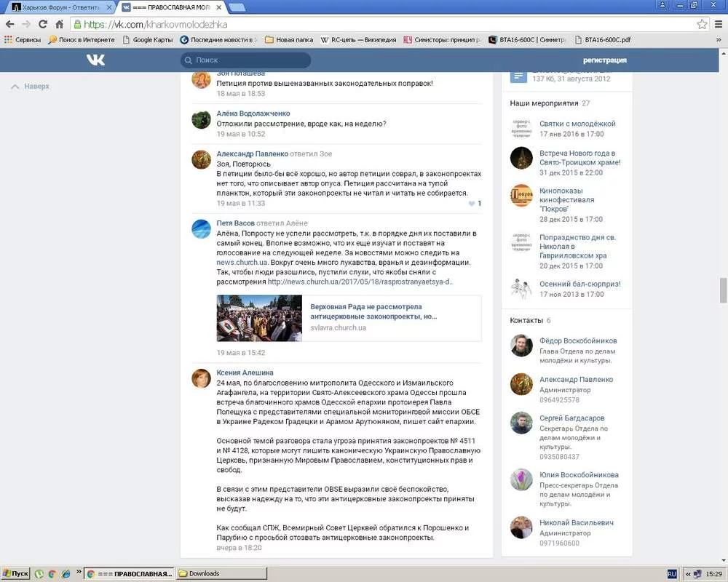Click the browser back arrow
728x582 pixels.
coord(9,24)
